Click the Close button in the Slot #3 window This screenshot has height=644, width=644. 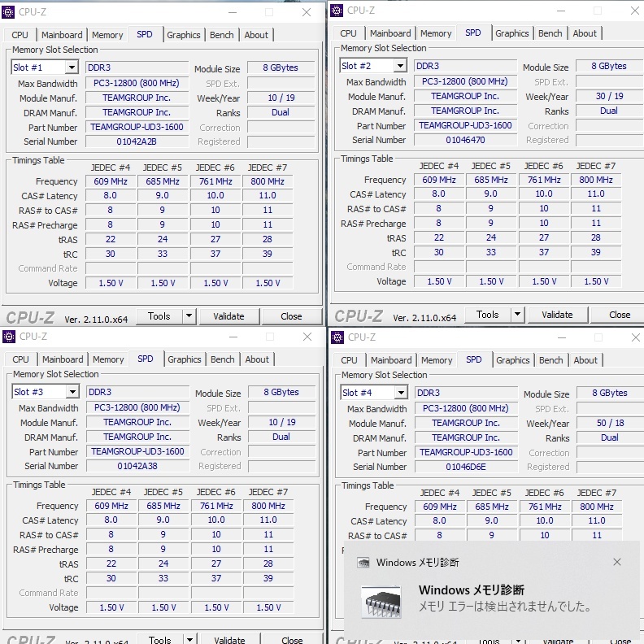(292, 638)
